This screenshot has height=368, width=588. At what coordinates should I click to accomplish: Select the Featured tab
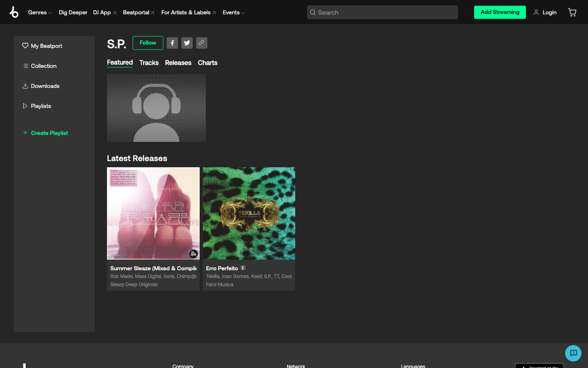120,63
